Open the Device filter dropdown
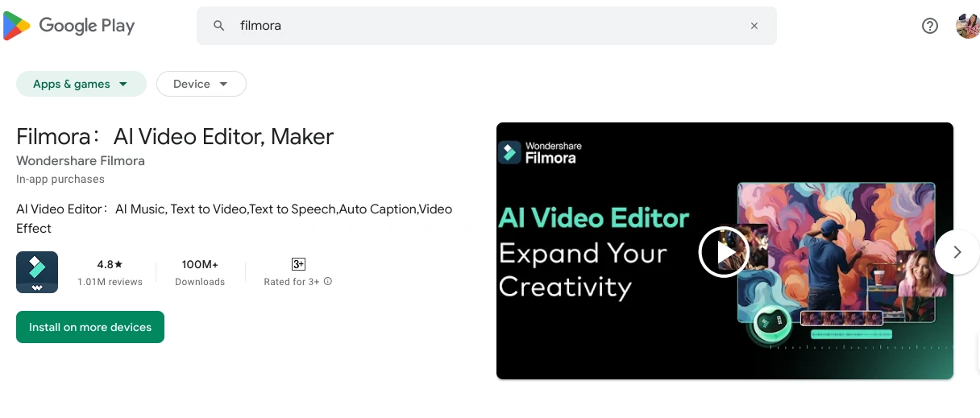This screenshot has height=418, width=980. (201, 84)
